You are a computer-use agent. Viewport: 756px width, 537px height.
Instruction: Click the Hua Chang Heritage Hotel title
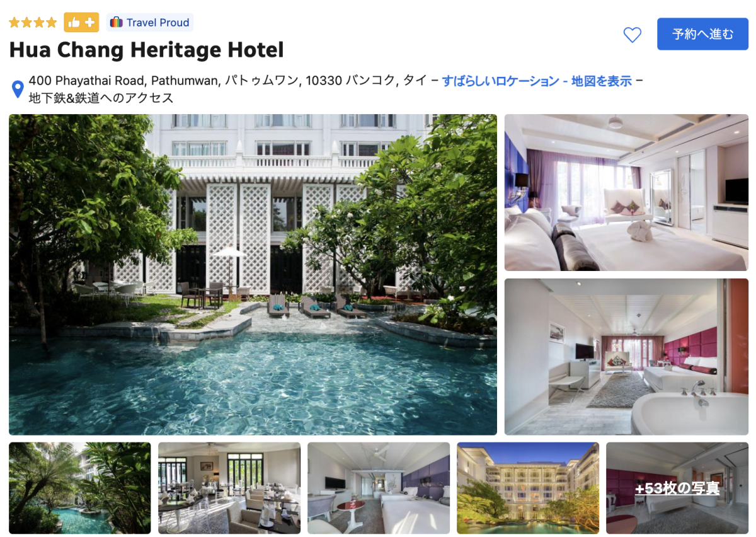(147, 50)
